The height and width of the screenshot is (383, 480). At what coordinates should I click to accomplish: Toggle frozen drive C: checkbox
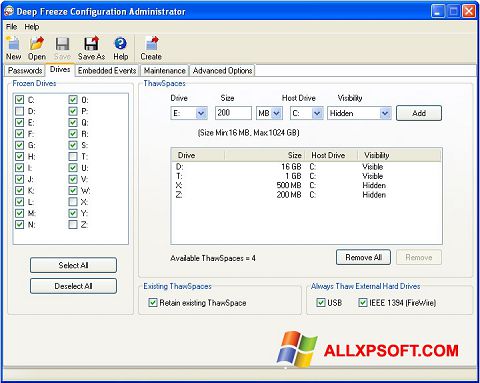20,100
